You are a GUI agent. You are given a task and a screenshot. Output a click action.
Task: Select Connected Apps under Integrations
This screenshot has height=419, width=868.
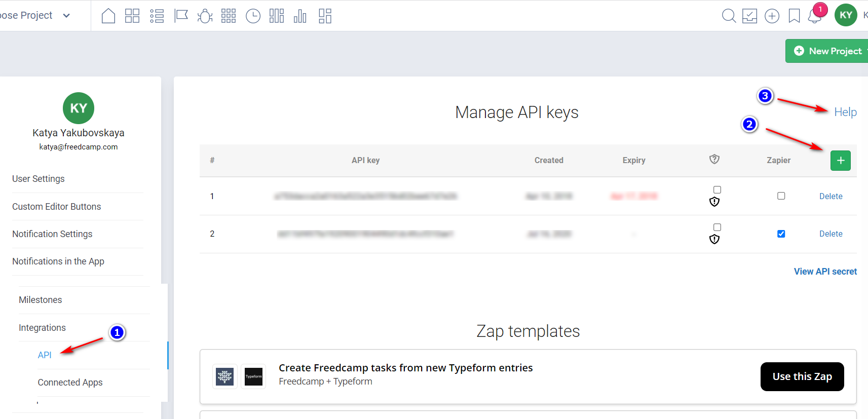[x=70, y=383]
